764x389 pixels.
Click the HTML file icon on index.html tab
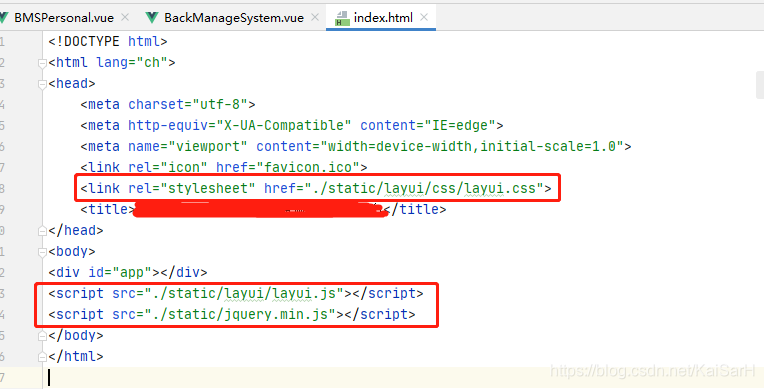[x=343, y=19]
